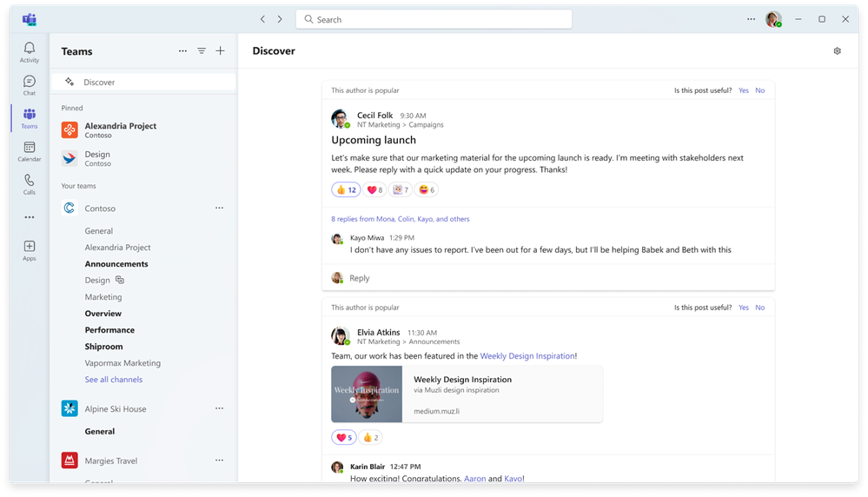Viewport: 868px width, 497px height.
Task: Mark Elvia Atkins' post useful: Yes
Action: click(744, 308)
